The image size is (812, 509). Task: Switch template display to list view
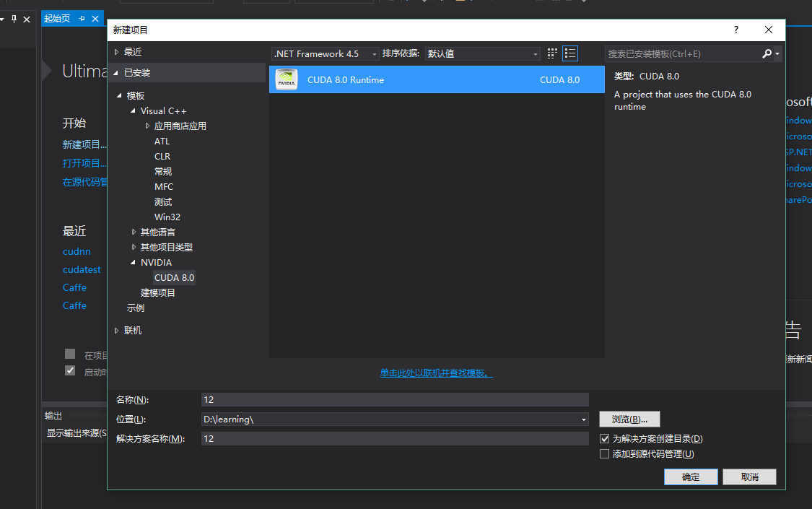click(x=569, y=53)
